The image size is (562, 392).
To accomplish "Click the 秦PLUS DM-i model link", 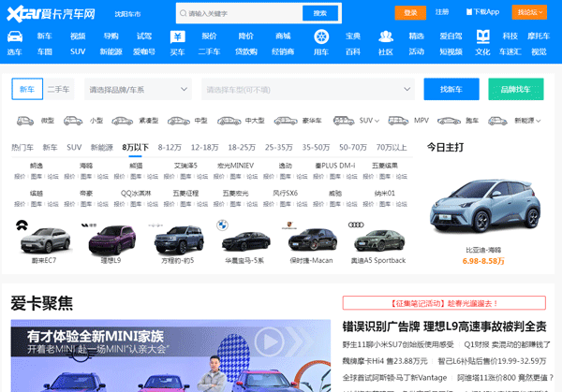I will click(335, 166).
